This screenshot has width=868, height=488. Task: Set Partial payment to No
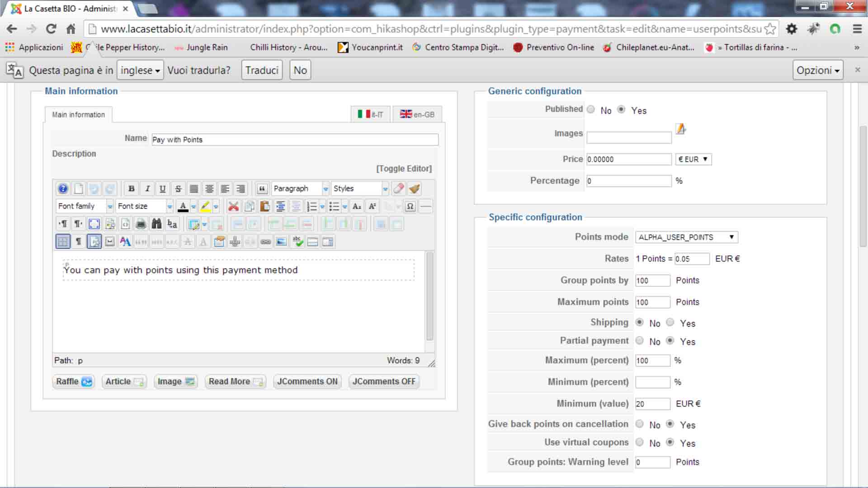tap(639, 341)
